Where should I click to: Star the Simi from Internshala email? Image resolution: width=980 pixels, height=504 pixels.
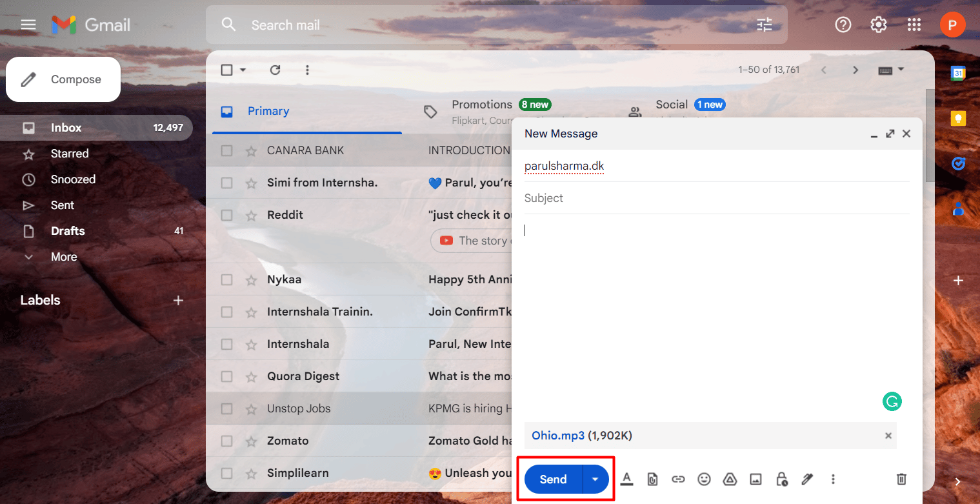coord(251,183)
